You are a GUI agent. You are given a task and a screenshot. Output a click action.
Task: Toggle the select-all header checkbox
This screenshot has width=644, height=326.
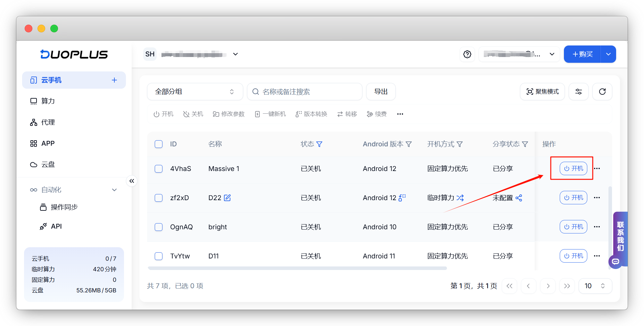159,144
